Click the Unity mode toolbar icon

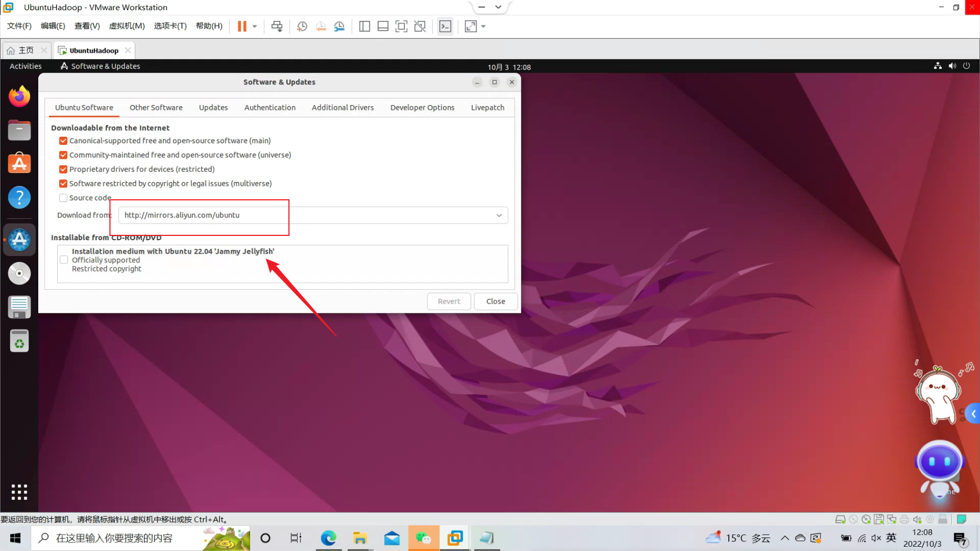[419, 26]
